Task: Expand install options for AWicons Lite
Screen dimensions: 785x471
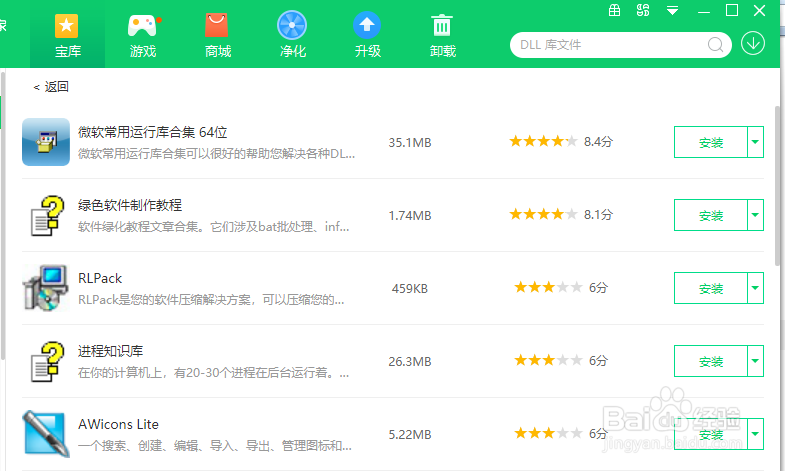Action: point(755,434)
